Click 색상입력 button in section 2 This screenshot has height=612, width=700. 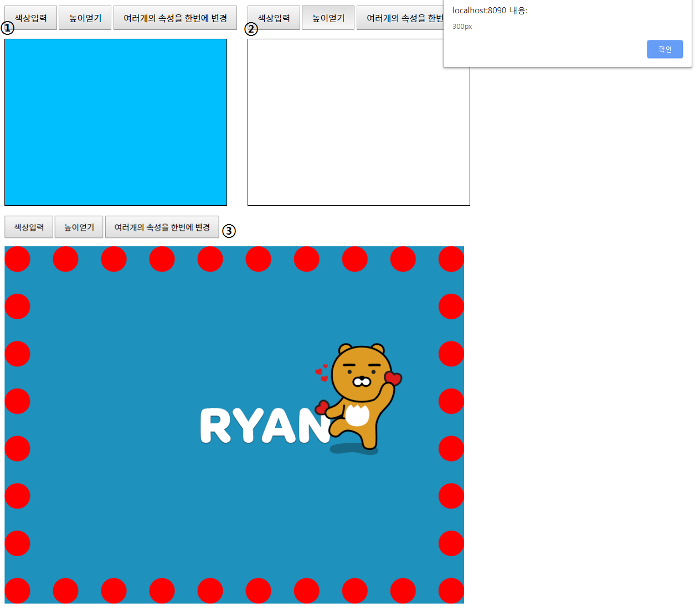[x=274, y=18]
